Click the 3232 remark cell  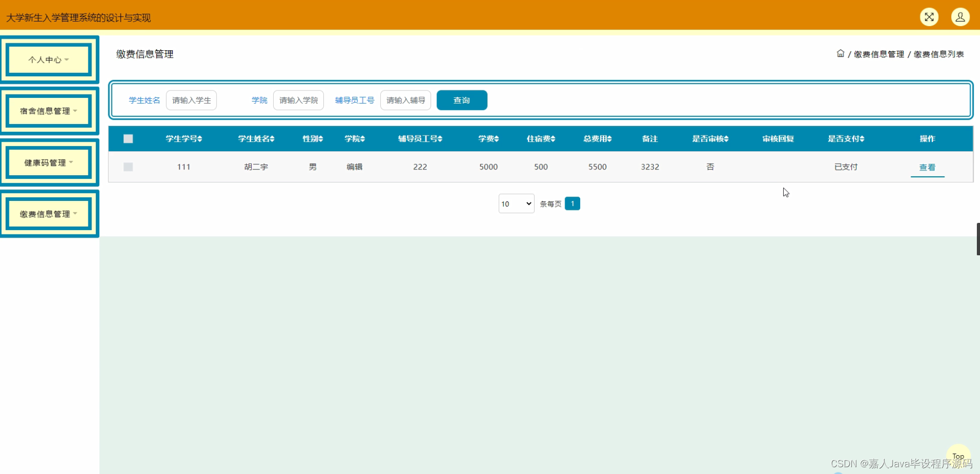pyautogui.click(x=650, y=167)
